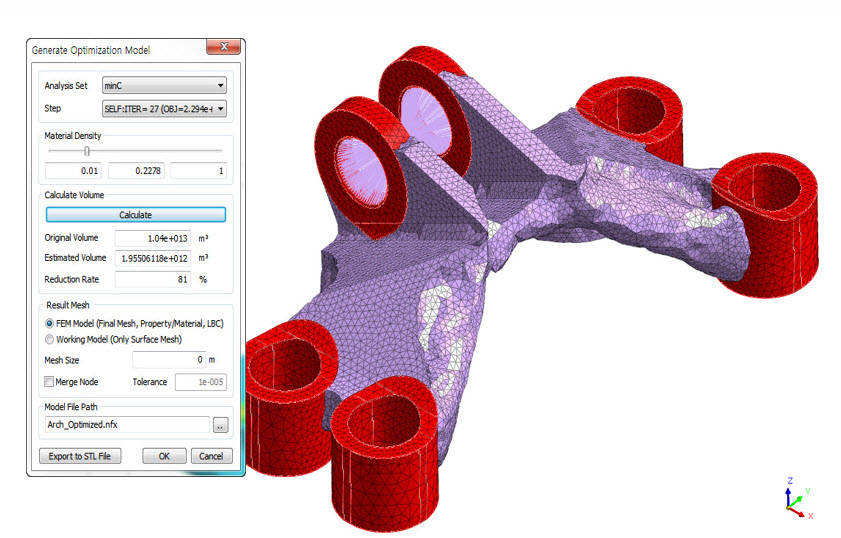The image size is (841, 538).
Task: Confirm with the OK button
Action: click(164, 456)
